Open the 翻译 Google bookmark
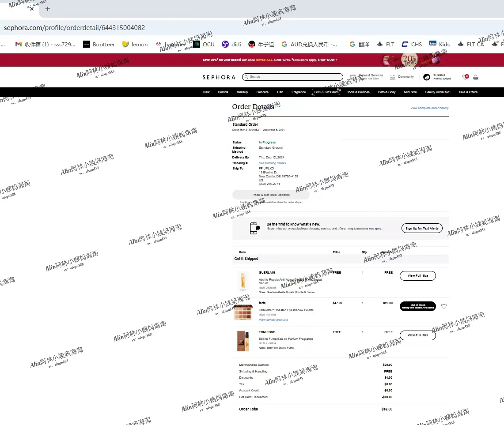Viewport: 504px width, 425px height. coord(360,44)
